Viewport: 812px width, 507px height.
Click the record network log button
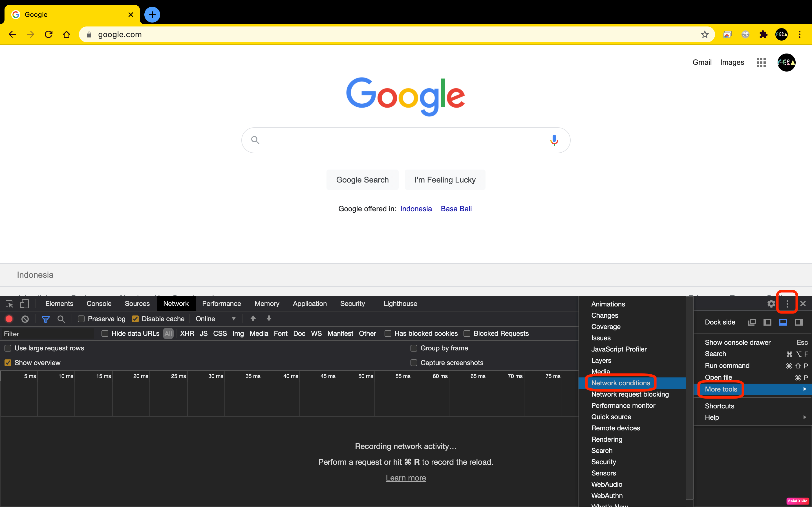[x=9, y=319]
